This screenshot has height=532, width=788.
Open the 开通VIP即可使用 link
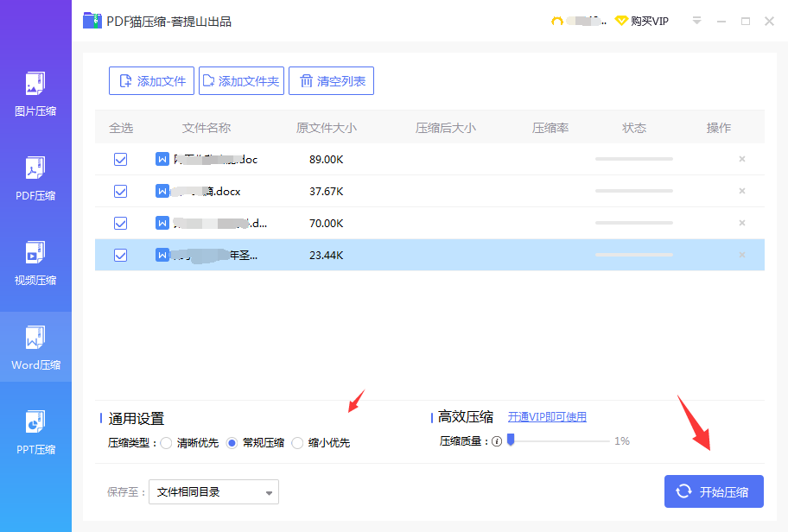(547, 417)
